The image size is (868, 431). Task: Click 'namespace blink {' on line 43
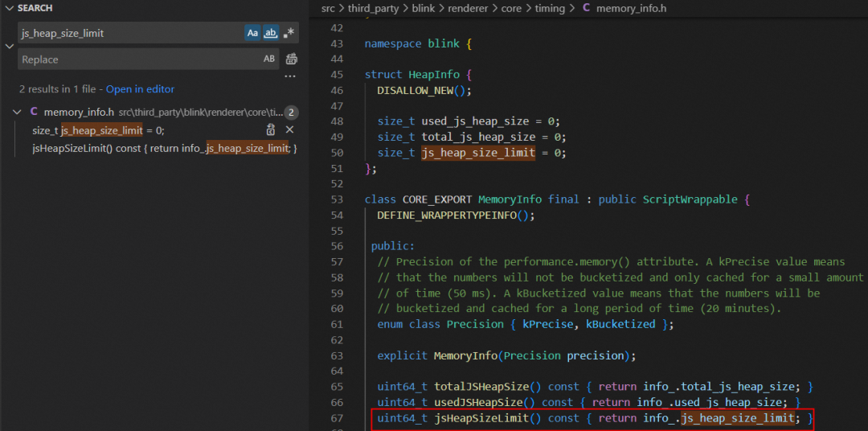[418, 43]
